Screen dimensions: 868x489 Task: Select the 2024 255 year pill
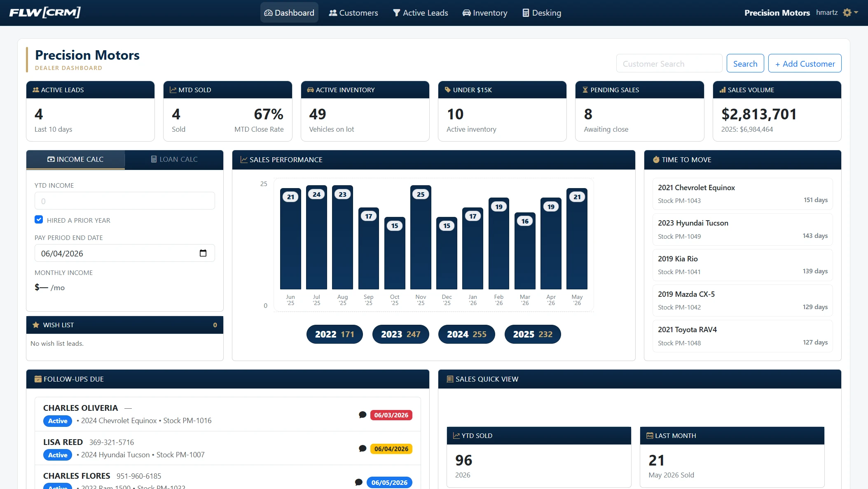pos(466,334)
